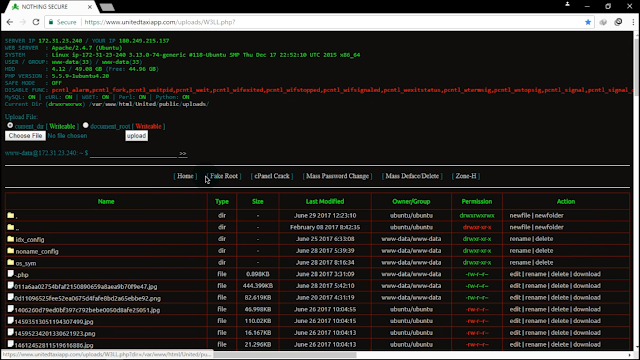Screen dimensions: 640x360
Task: Click edit for the 0d11096525 png
Action: pyautogui.click(x=515, y=298)
